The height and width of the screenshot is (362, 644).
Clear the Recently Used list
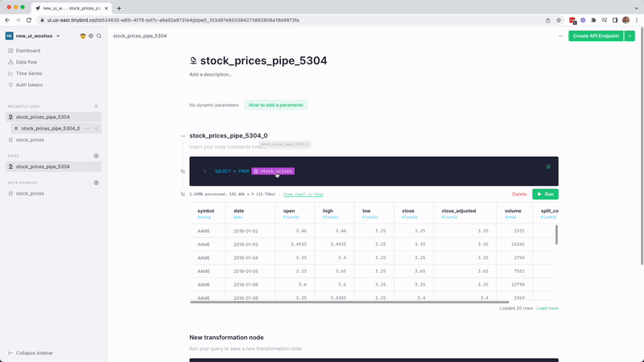pyautogui.click(x=96, y=106)
